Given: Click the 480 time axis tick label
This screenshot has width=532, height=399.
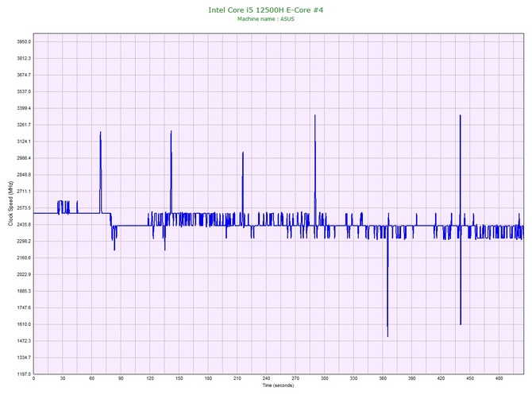Looking at the screenshot, I should [x=499, y=378].
